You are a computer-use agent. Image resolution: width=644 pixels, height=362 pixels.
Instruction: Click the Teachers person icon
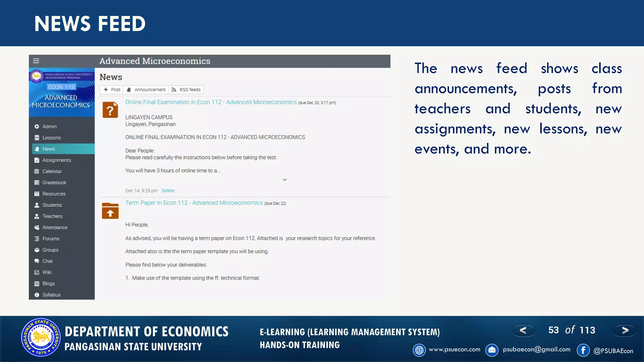coord(37,216)
